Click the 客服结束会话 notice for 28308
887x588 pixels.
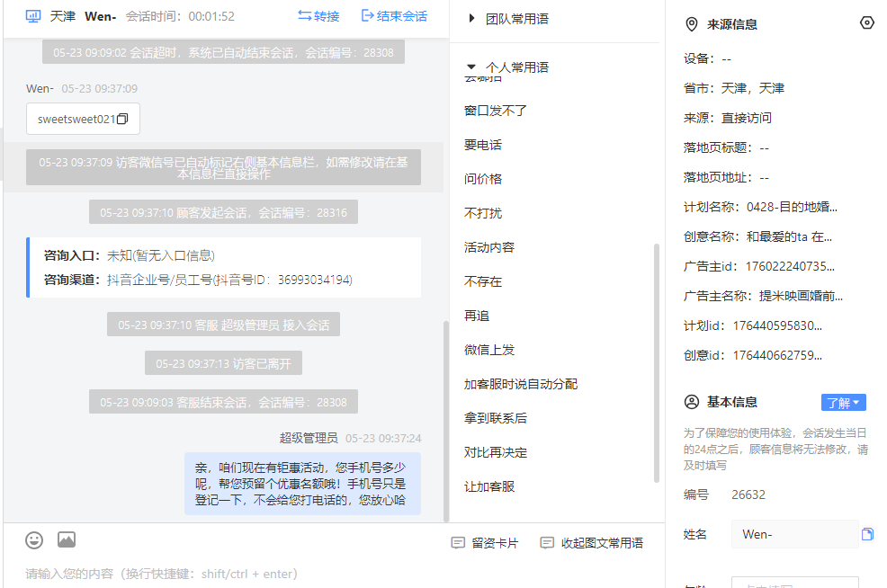coord(223,403)
